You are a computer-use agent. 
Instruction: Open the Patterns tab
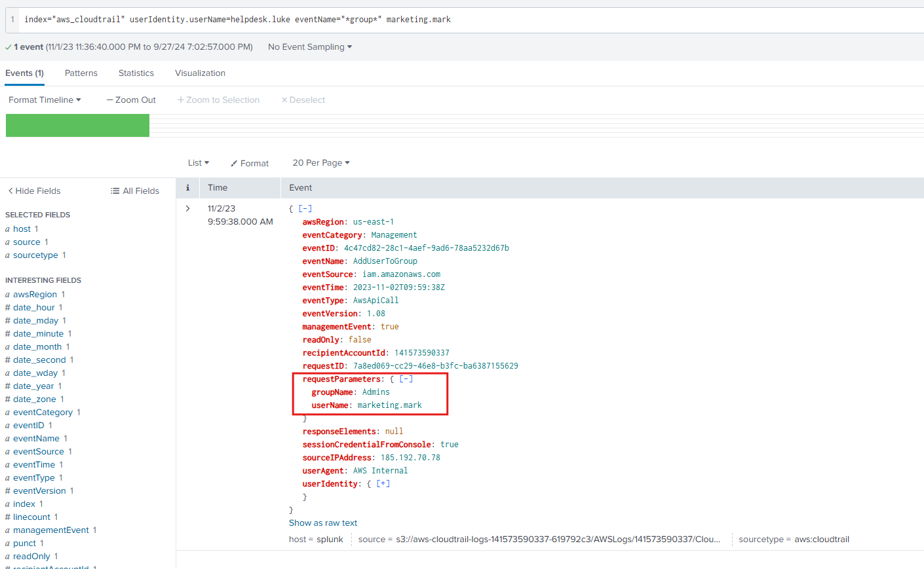click(x=81, y=73)
